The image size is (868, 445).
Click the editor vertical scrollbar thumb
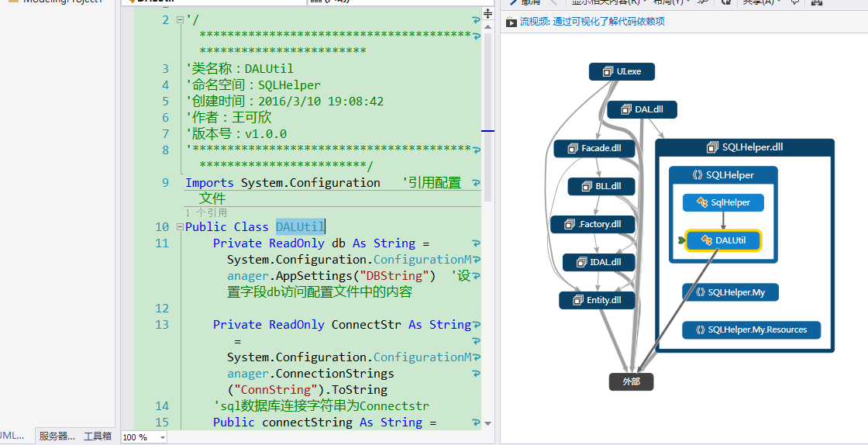[x=487, y=116]
